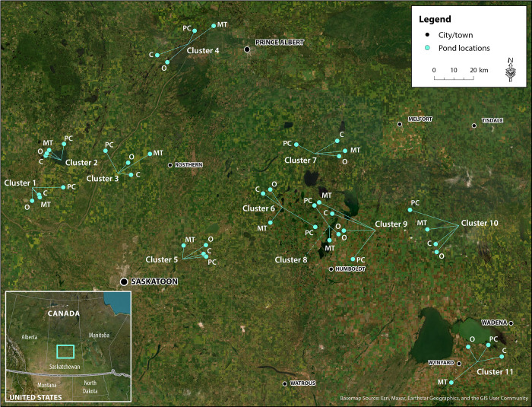Select the MT pond marker of Cluster 10
532x407 pixels.
tap(427, 230)
